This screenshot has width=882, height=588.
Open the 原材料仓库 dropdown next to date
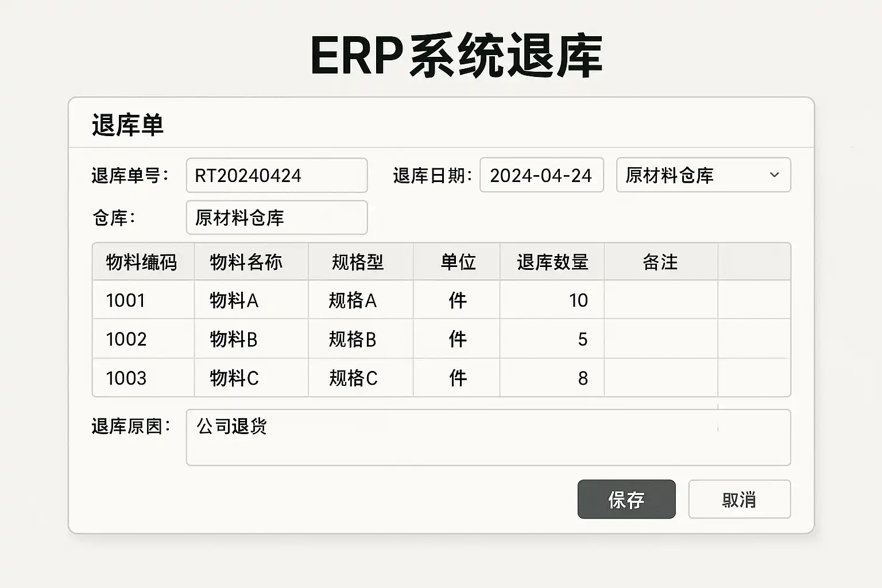tap(703, 175)
